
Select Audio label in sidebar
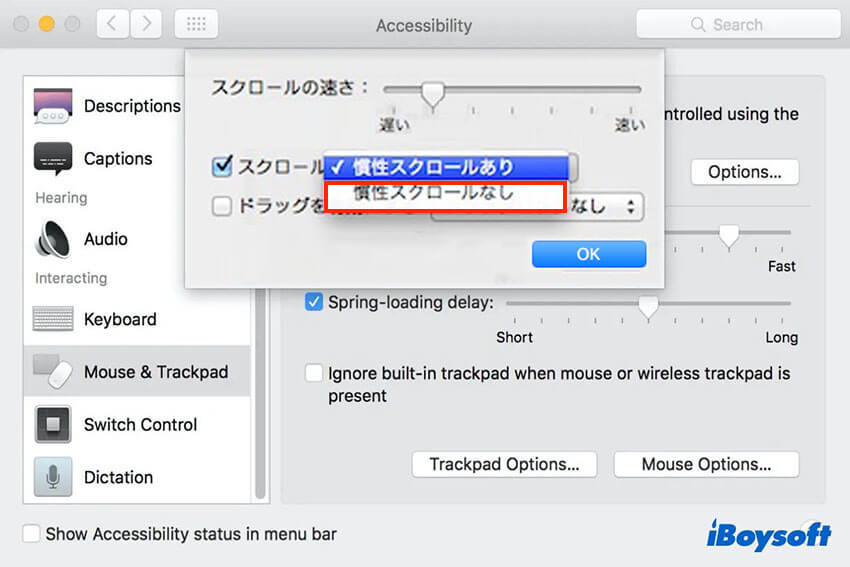click(x=106, y=239)
